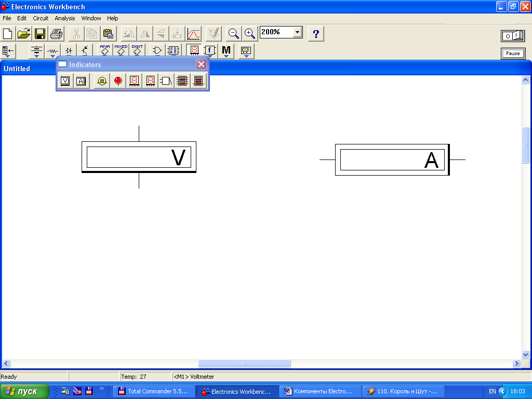The height and width of the screenshot is (399, 532).
Task: Switch to the Word document taskbar button
Action: pos(320,391)
